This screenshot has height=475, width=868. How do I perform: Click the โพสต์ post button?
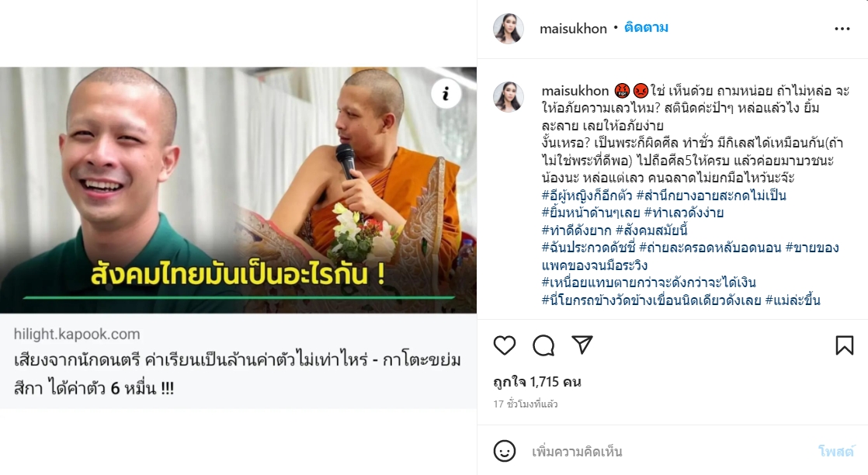tap(836, 451)
